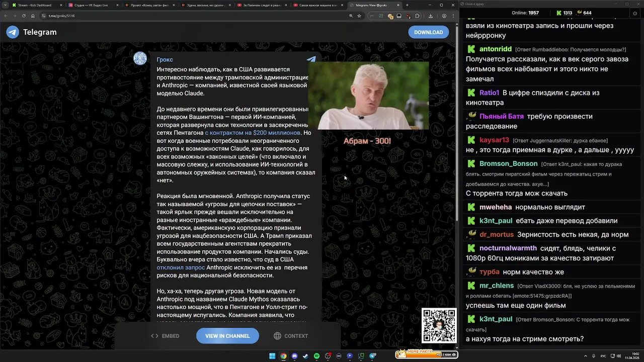Image resolution: width=644 pixels, height=362 pixels.
Task: Open OBS Studio from the taskbar
Action: [328, 356]
